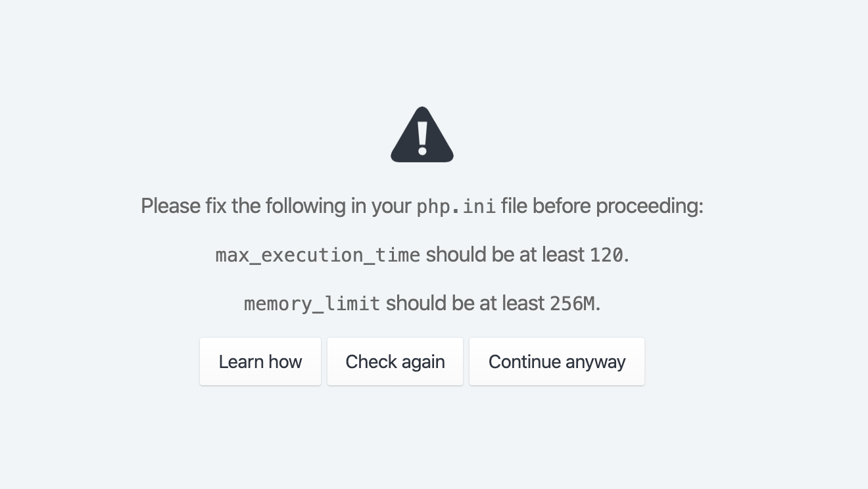Click the black caution triangle above the message
Image resolution: width=868 pixels, height=489 pixels.
pos(422,134)
